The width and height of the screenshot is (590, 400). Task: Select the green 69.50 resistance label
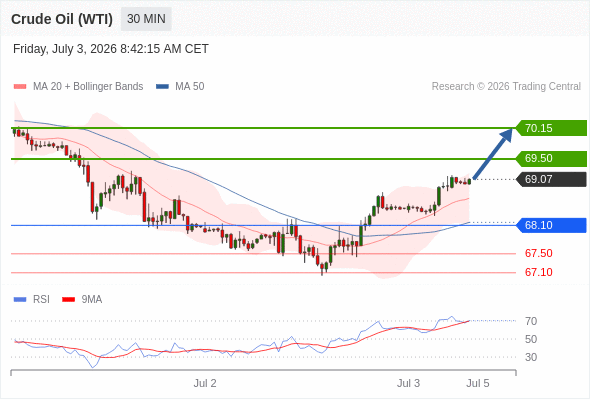(x=551, y=158)
